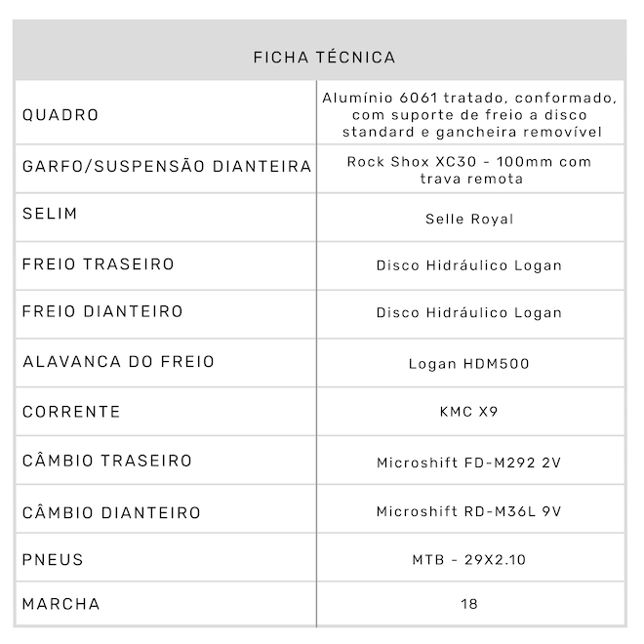Select the CÂMBIO DIANTEIRO label
Screen dimensions: 644x644
tap(111, 512)
